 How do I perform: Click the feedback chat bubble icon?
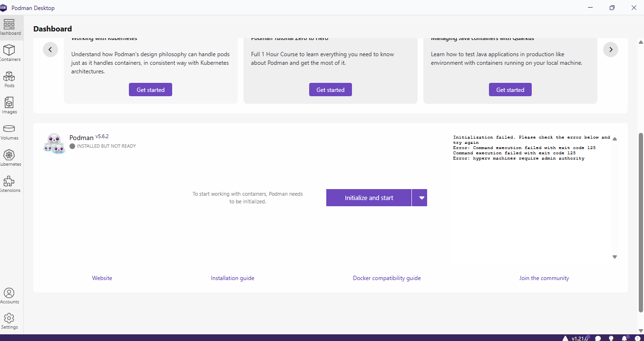click(598, 338)
